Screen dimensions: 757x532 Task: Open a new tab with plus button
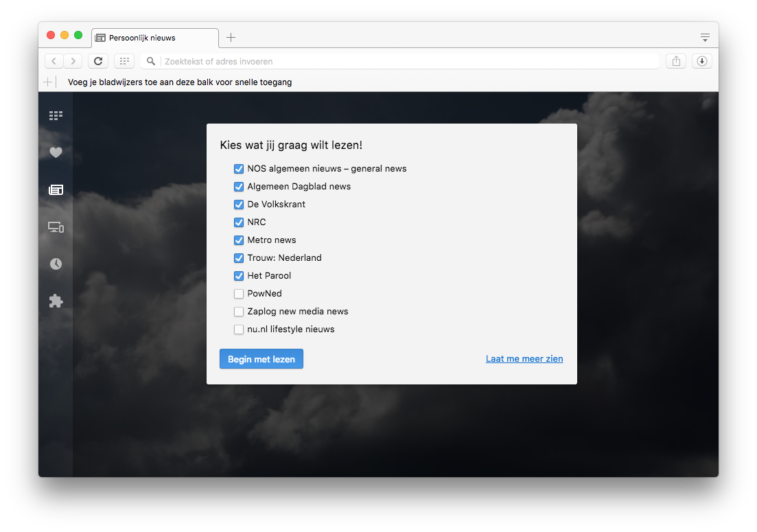[x=231, y=38]
